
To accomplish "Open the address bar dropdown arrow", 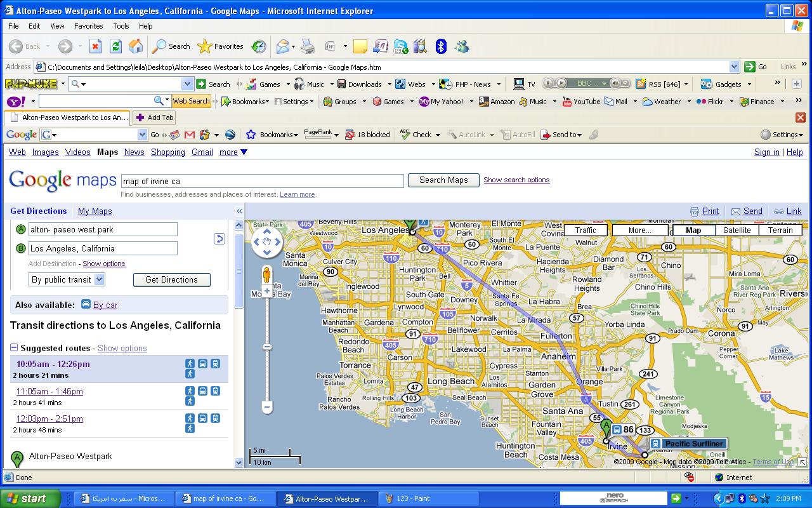I will [x=734, y=67].
